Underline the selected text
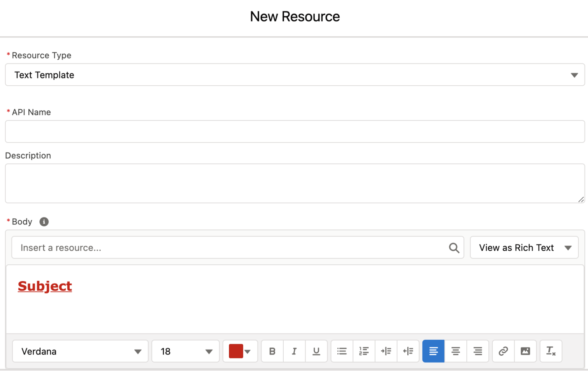This screenshot has width=588, height=371. pyautogui.click(x=316, y=351)
